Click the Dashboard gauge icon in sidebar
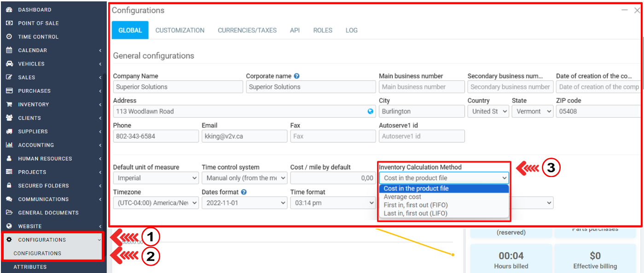Viewport: 644px width, 273px height. pyautogui.click(x=9, y=10)
